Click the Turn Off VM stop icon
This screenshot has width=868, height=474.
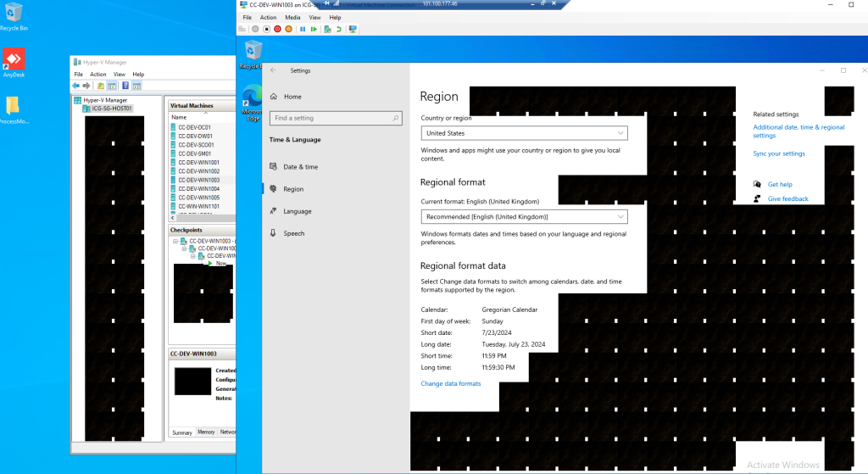pyautogui.click(x=266, y=29)
